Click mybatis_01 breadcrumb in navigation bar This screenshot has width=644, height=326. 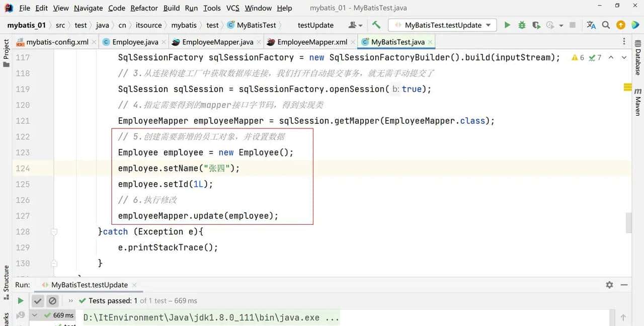(x=26, y=25)
